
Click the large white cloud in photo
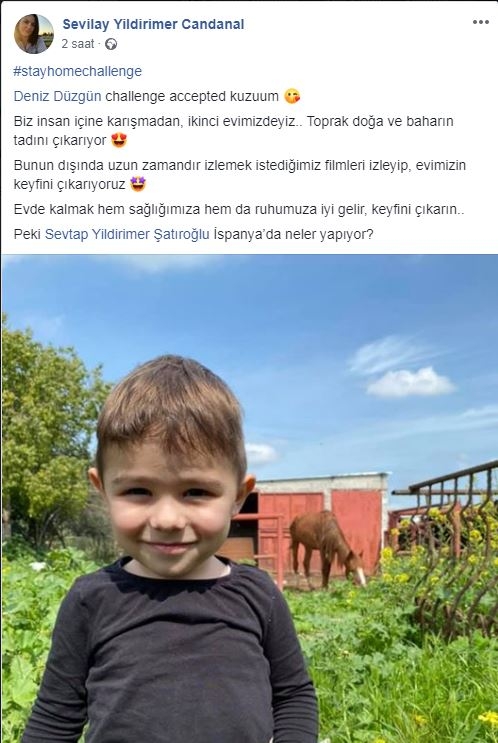click(x=410, y=382)
